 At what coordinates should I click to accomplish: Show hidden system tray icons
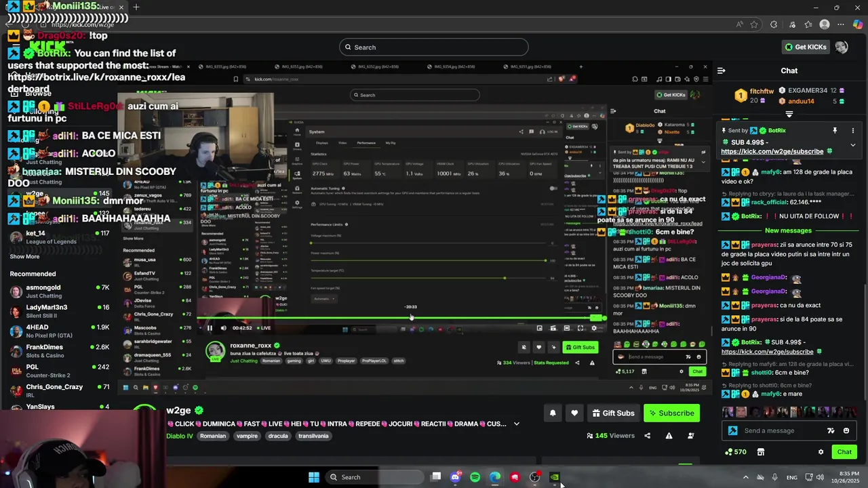[x=746, y=477]
